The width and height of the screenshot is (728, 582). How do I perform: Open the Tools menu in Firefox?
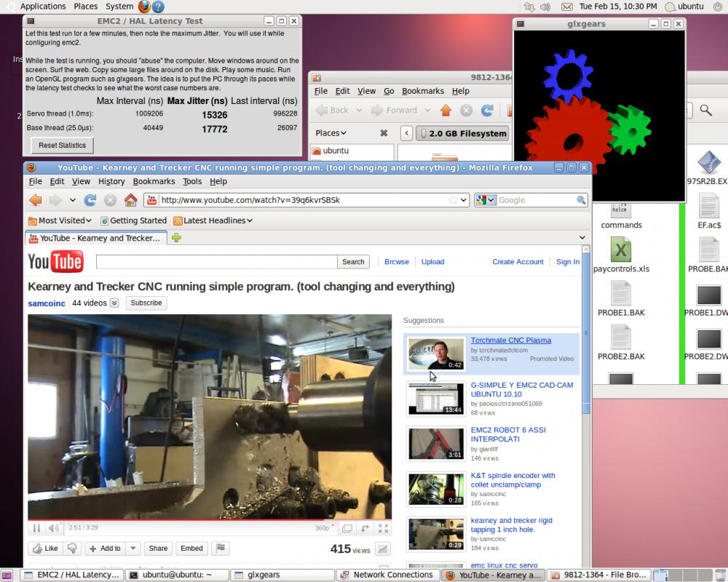[192, 181]
